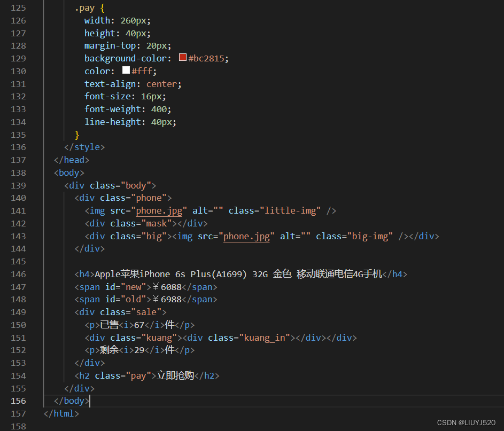Click the "big-img" class value
Image resolution: width=504 pixels, height=431 pixels.
(x=370, y=237)
